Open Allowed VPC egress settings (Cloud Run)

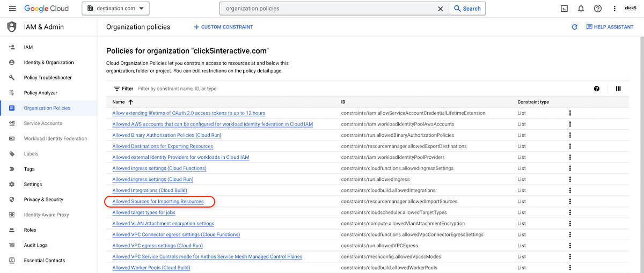tap(157, 246)
